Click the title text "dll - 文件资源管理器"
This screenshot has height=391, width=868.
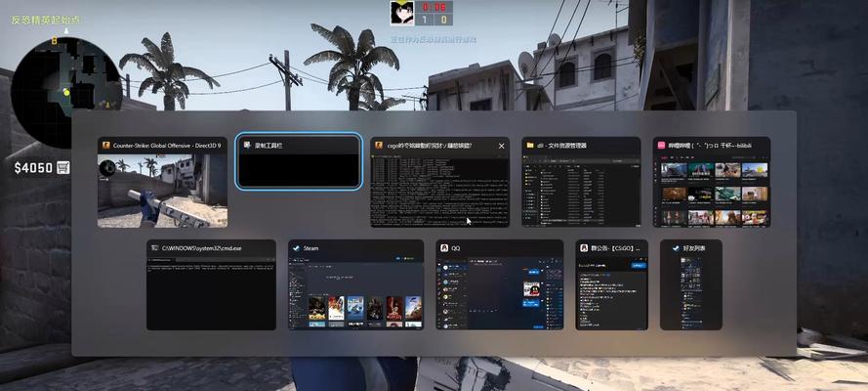coord(561,146)
